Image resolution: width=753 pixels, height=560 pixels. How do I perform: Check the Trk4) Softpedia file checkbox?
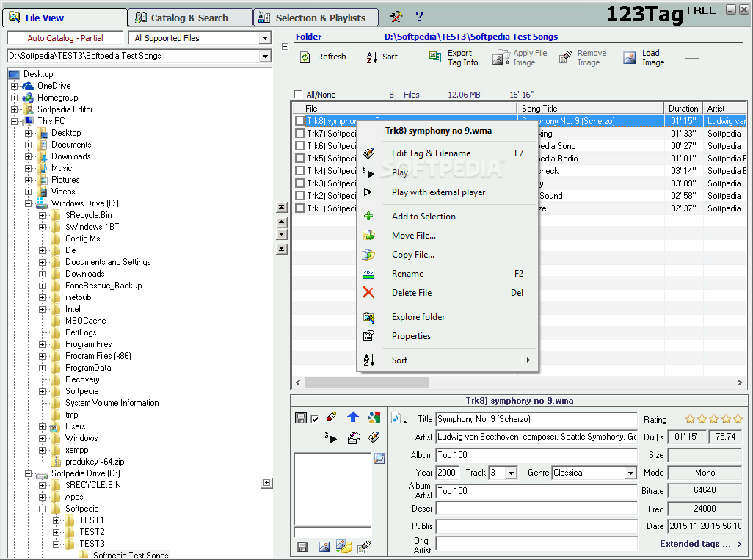point(299,170)
